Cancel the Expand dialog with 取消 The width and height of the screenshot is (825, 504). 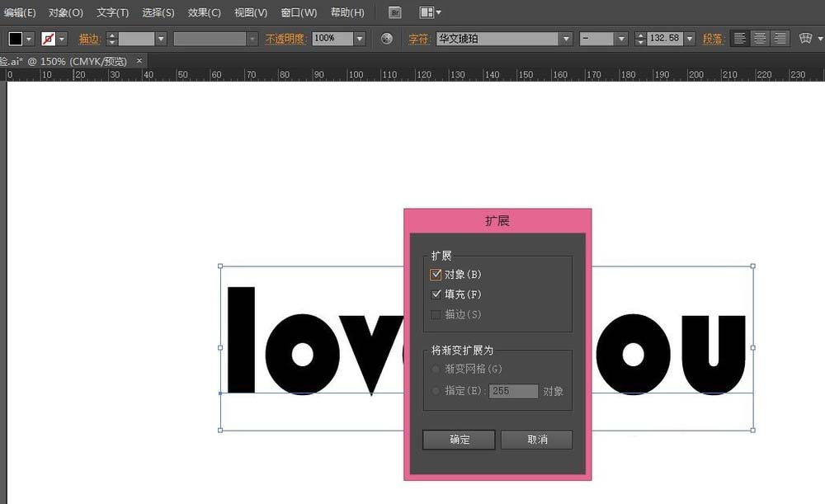[536, 440]
